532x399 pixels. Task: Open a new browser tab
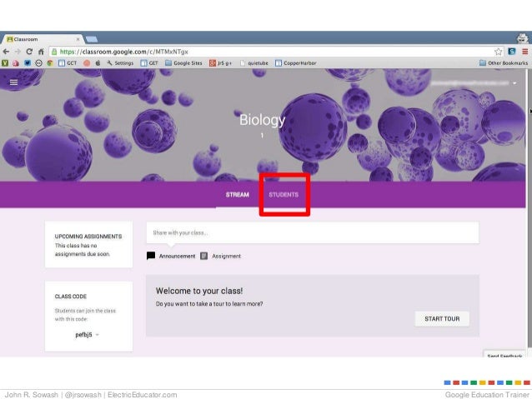[x=91, y=39]
